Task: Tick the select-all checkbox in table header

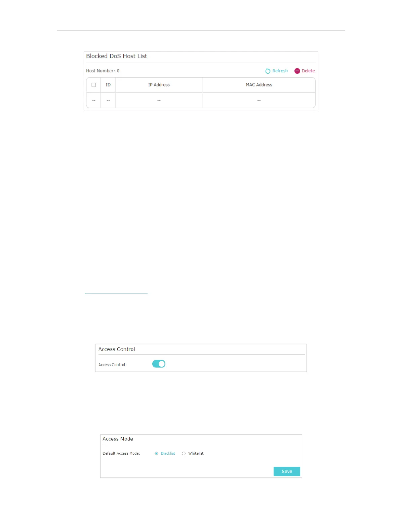Action: point(94,85)
